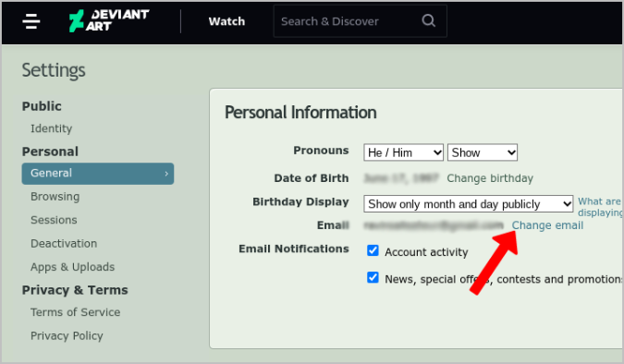Open the Birthday Display dropdown
This screenshot has height=364, width=624.
(469, 203)
